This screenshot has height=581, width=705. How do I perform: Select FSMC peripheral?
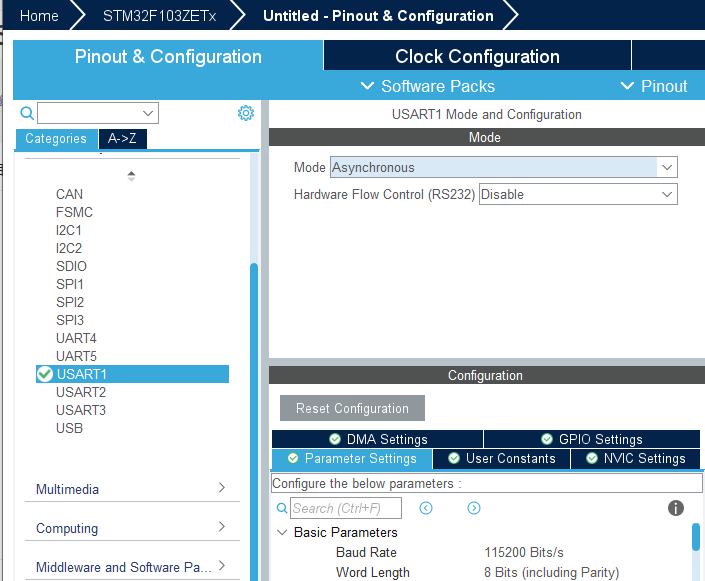(74, 212)
